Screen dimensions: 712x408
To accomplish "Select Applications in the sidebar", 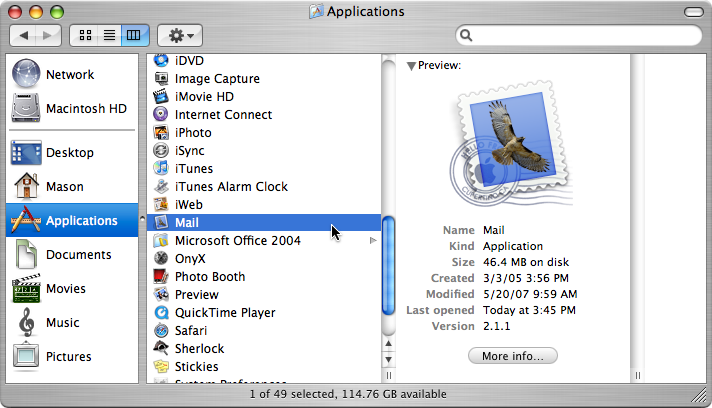I will [x=72, y=220].
